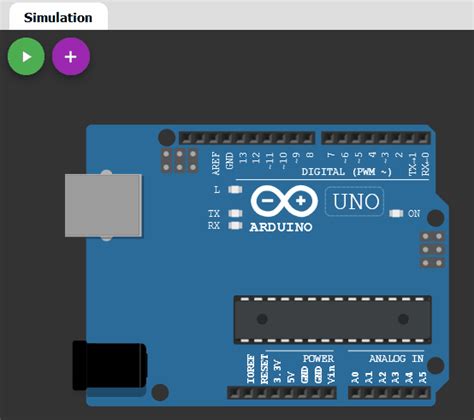Click the digital pin ~11 socket

[x=267, y=138]
